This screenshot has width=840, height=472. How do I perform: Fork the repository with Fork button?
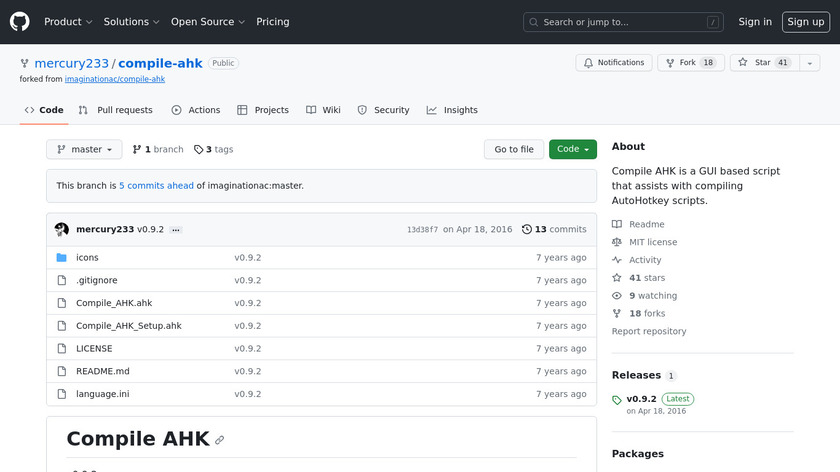tap(691, 63)
